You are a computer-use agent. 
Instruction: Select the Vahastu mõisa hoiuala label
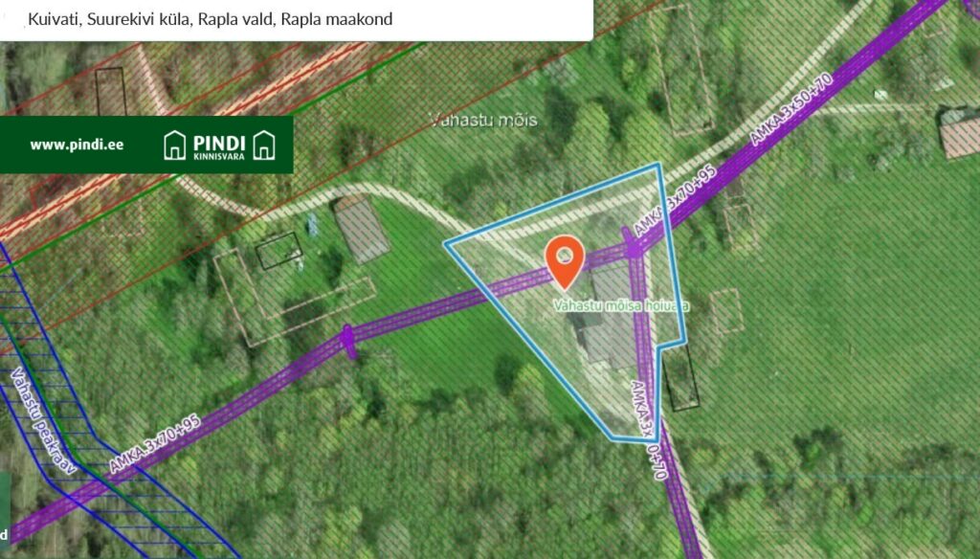click(x=620, y=305)
